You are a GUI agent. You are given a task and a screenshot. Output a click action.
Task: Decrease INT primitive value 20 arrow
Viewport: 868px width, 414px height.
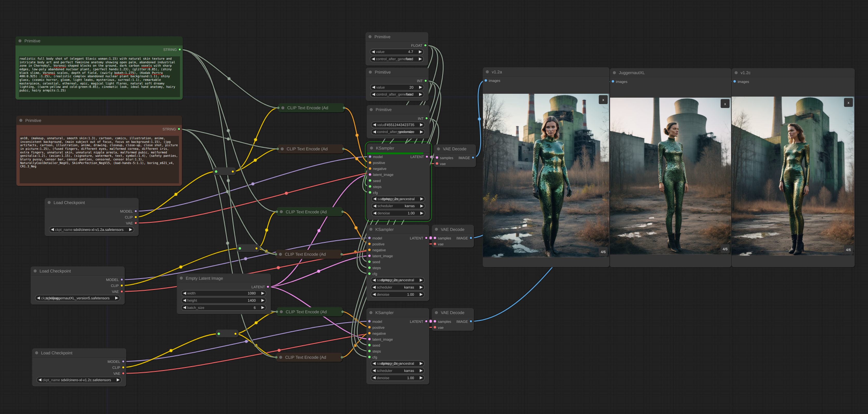373,87
